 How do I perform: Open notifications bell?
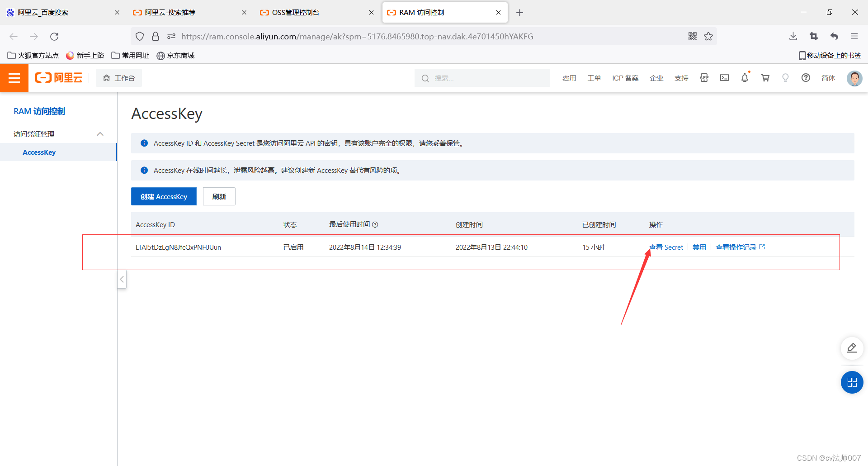click(745, 78)
